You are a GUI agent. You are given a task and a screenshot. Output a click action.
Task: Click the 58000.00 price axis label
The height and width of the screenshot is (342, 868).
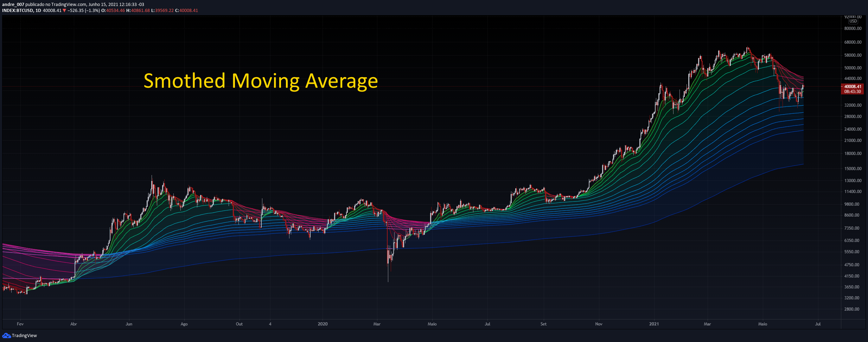[853, 55]
